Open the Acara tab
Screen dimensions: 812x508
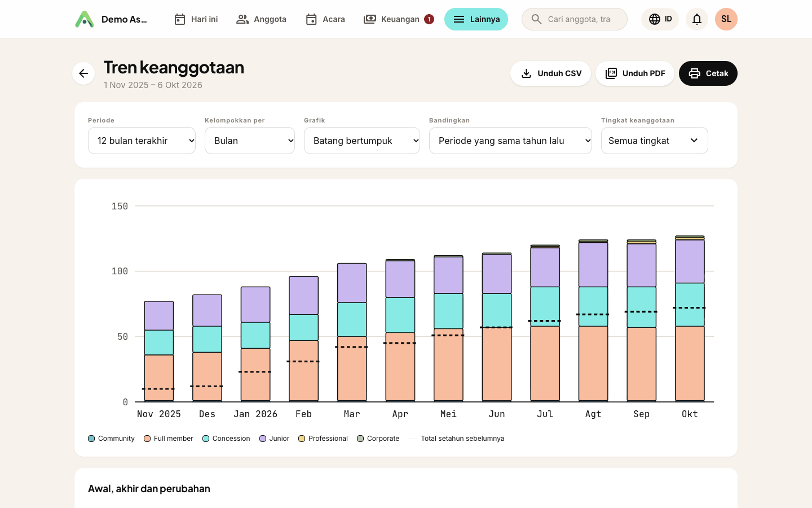(325, 19)
